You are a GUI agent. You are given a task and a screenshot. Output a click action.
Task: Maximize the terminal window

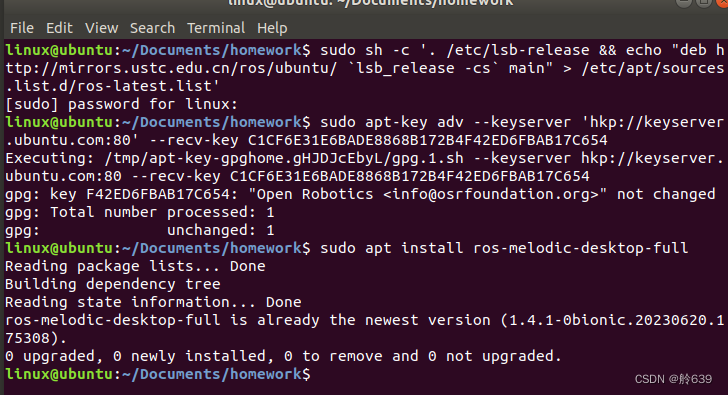point(704,2)
